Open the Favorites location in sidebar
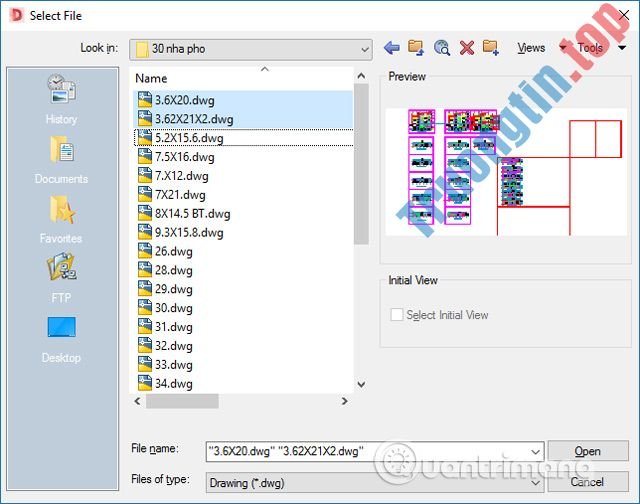Screen dimensions: 640x504 [x=61, y=220]
